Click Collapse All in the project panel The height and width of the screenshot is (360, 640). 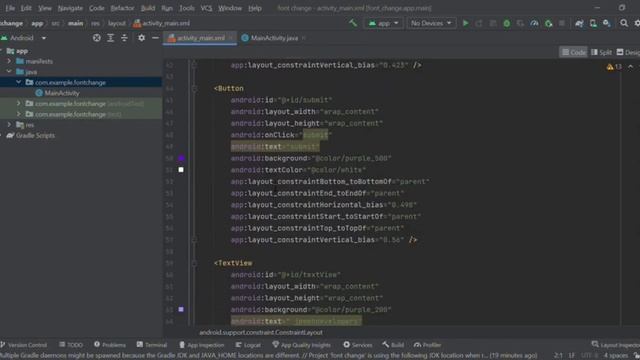[124, 38]
